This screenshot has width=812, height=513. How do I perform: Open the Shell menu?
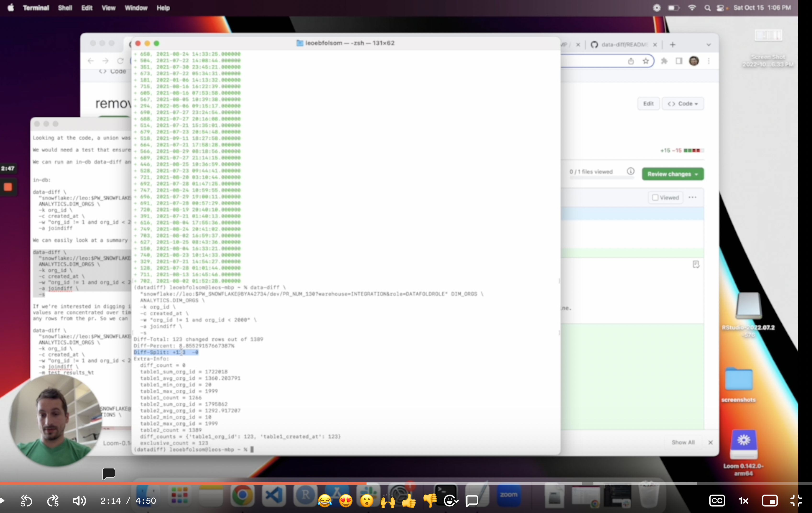pyautogui.click(x=65, y=8)
